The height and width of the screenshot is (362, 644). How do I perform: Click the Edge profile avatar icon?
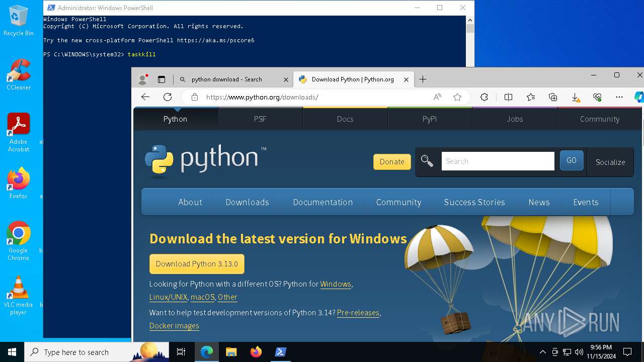pyautogui.click(x=143, y=79)
